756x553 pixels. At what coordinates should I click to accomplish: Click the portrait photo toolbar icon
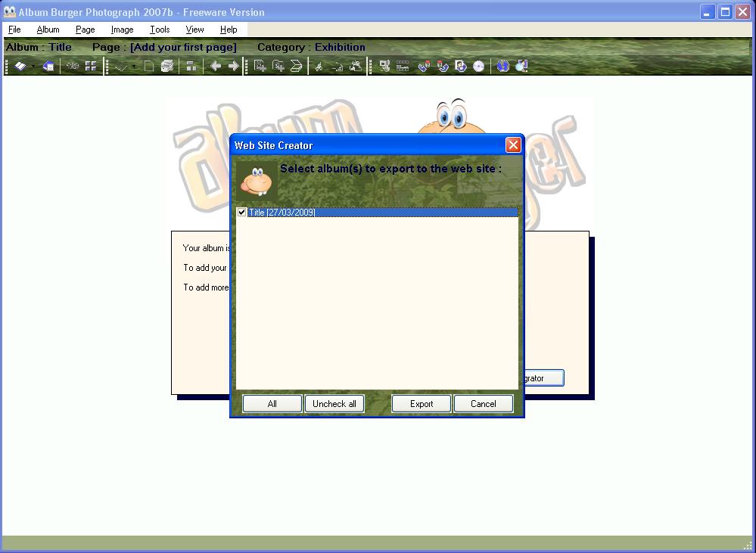[x=460, y=66]
